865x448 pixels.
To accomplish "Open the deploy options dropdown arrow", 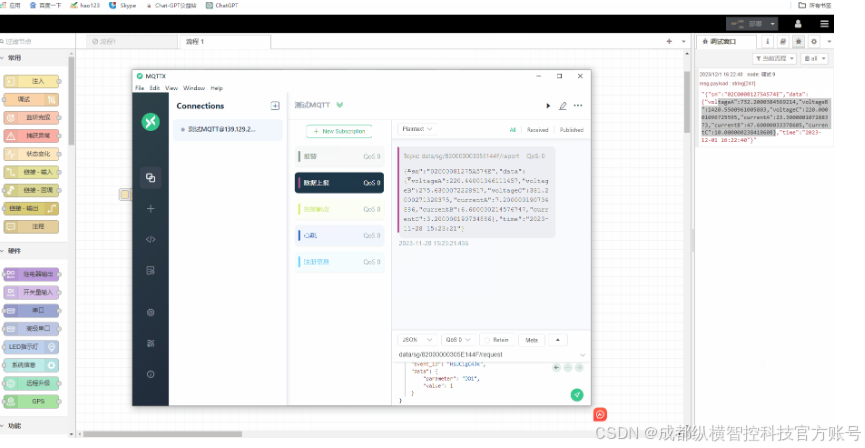I will (x=772, y=24).
